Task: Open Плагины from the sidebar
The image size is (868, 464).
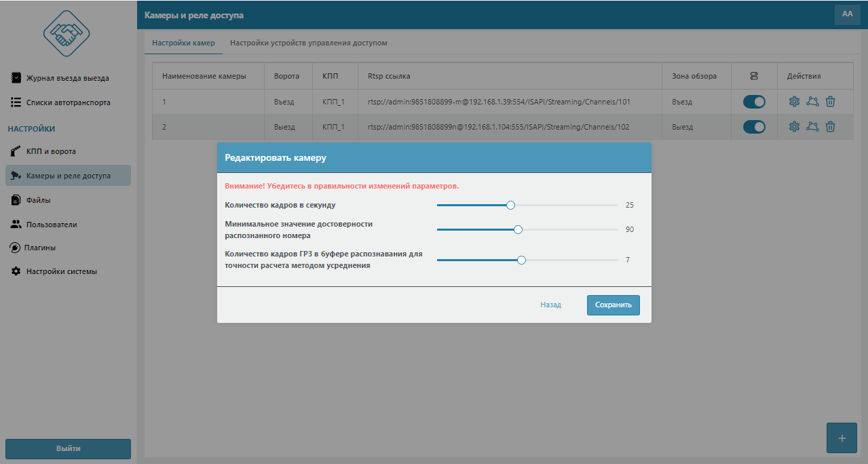Action: [x=41, y=248]
